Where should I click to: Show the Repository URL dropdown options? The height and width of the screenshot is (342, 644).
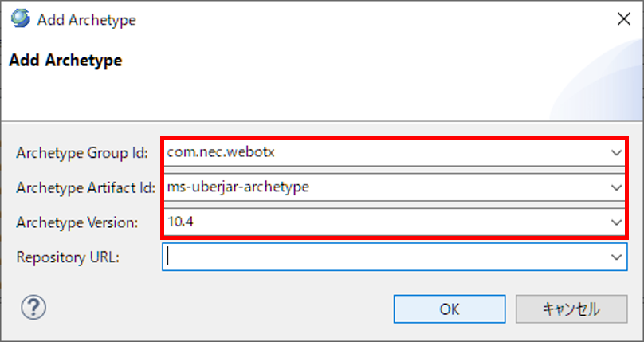(x=615, y=257)
